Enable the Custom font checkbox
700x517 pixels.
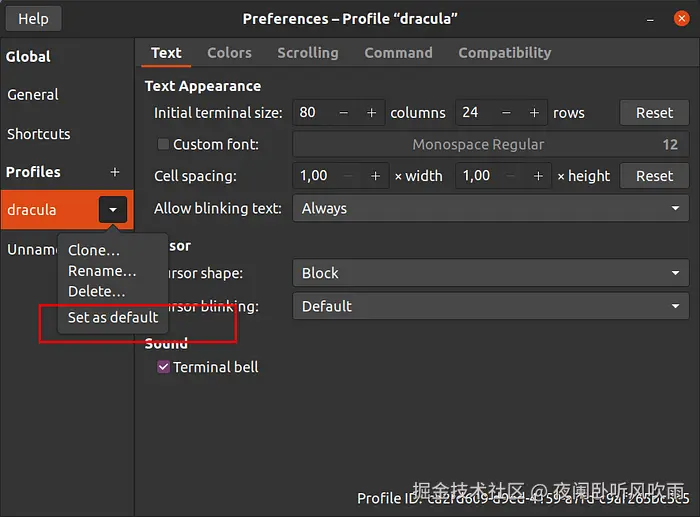point(163,144)
